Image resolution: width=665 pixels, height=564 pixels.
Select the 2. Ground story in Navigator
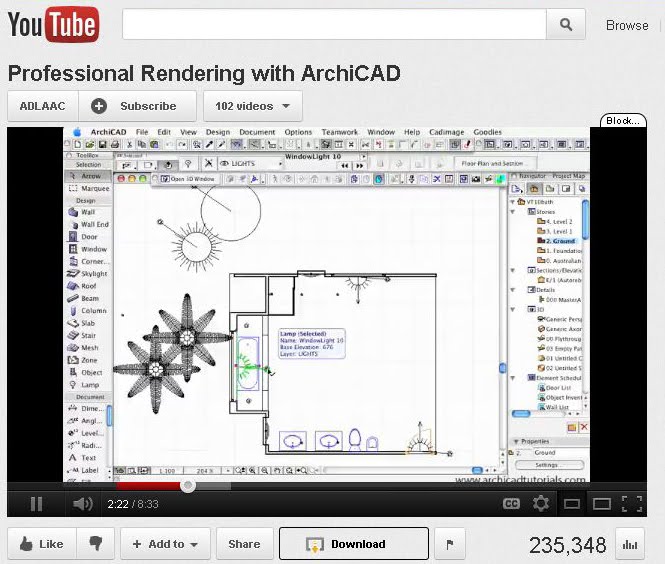557,241
